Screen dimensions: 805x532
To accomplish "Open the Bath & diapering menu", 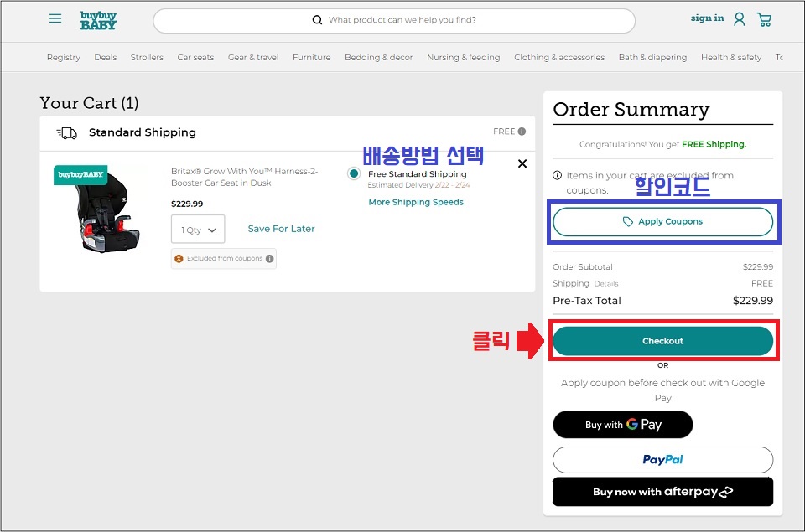I will click(x=652, y=58).
